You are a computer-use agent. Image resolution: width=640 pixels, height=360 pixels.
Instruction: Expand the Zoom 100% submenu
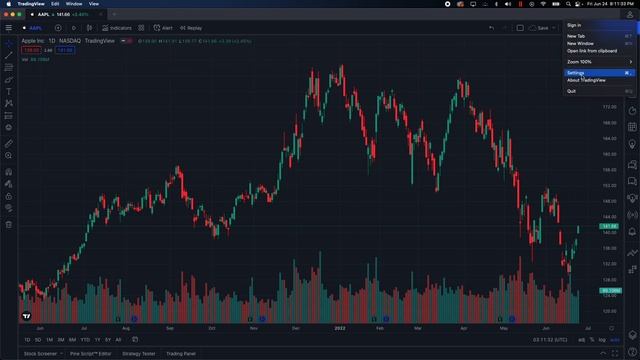click(x=599, y=62)
